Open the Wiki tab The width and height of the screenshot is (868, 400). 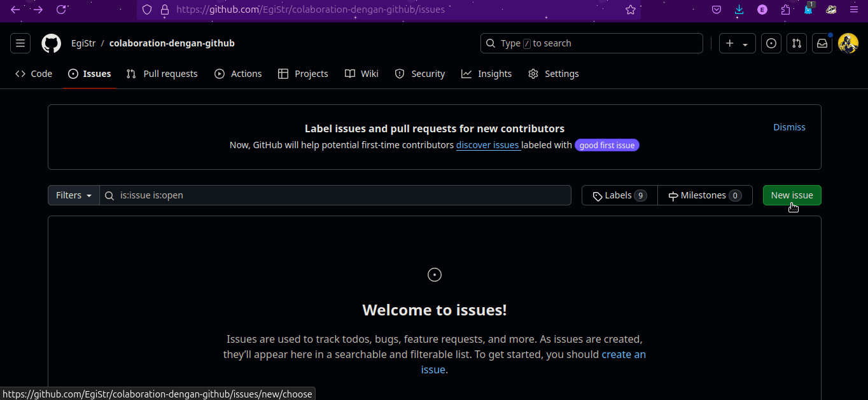coord(361,74)
